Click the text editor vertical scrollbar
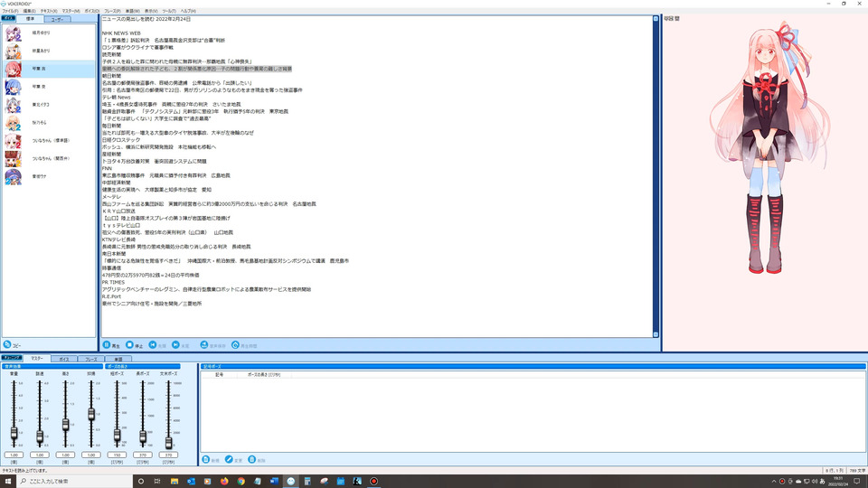 click(x=656, y=176)
